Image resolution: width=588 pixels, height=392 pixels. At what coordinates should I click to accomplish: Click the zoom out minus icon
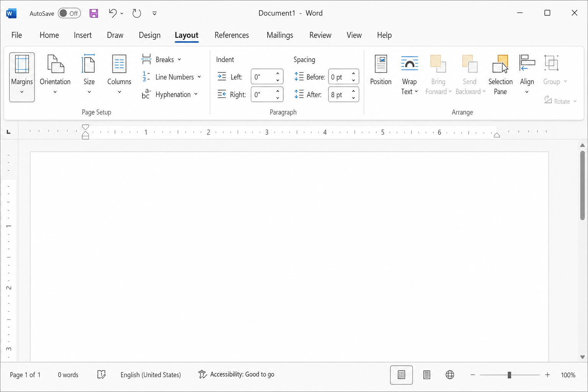[x=473, y=375]
